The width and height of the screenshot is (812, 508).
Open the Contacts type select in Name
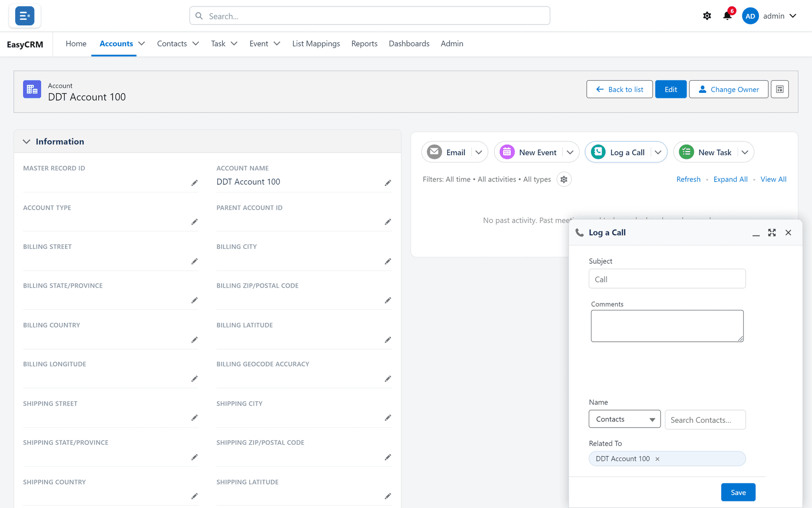[625, 419]
